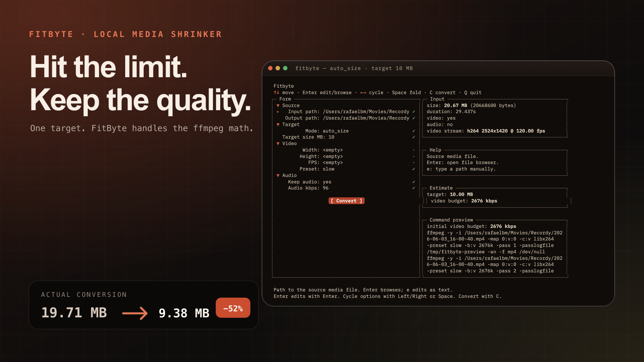Click the yellow minimize dot on the fitbyte window
Viewport: 644px width, 362px height.
coord(278,68)
